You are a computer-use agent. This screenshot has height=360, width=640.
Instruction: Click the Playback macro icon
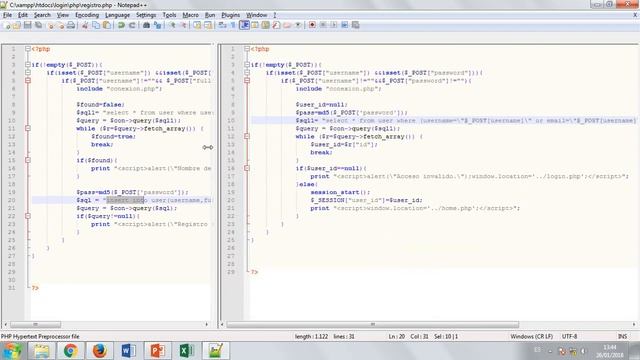click(x=334, y=25)
